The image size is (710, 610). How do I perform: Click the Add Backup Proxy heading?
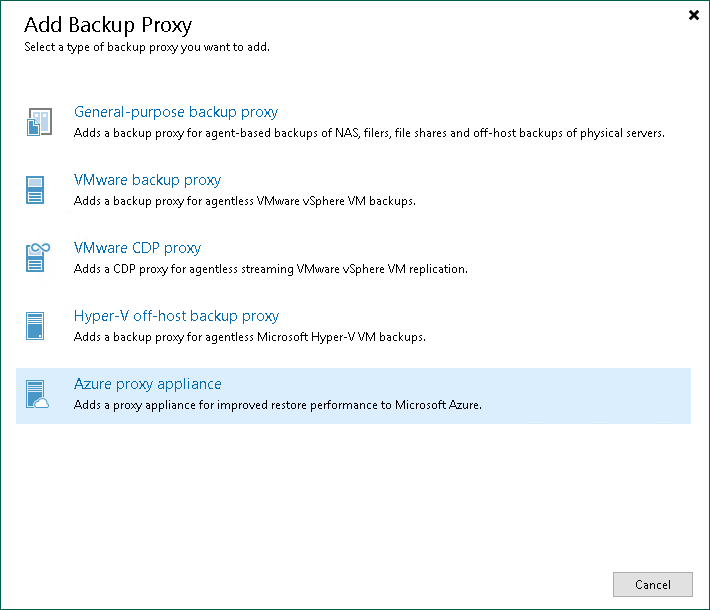click(x=108, y=24)
